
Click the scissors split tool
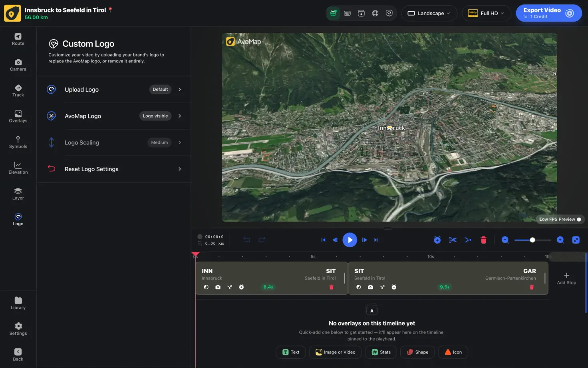[x=453, y=240]
